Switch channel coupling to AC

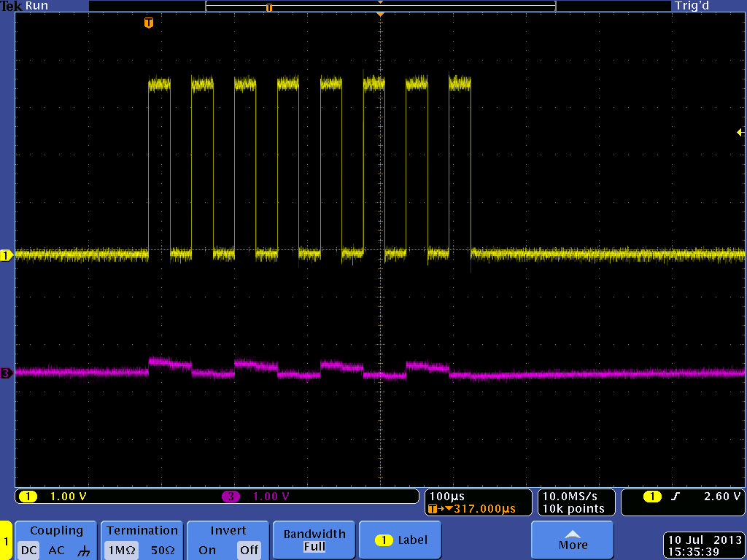pos(56,551)
